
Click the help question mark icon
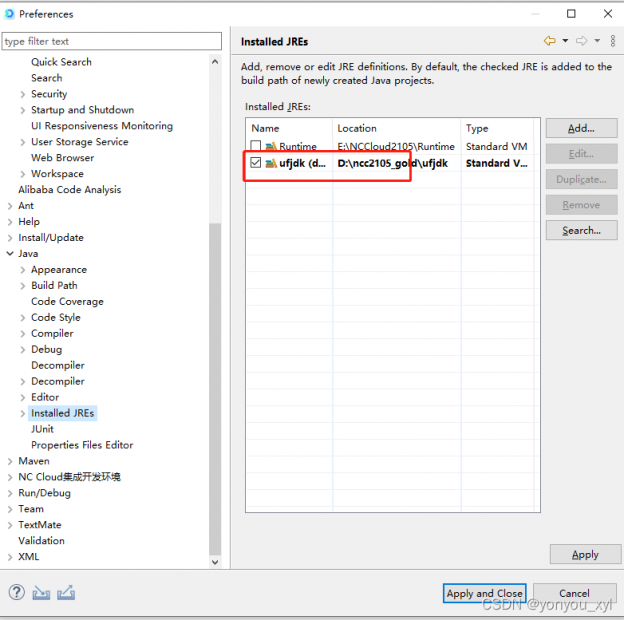(x=17, y=593)
